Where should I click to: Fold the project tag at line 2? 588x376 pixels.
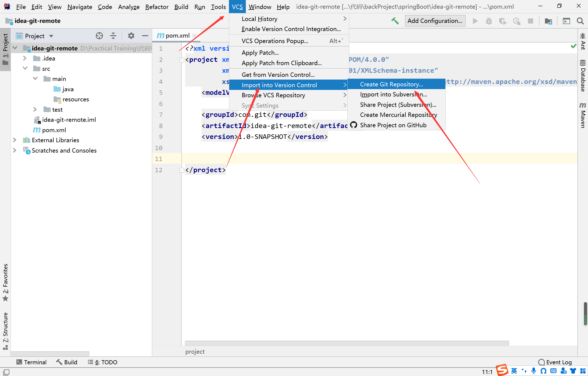pyautogui.click(x=182, y=60)
